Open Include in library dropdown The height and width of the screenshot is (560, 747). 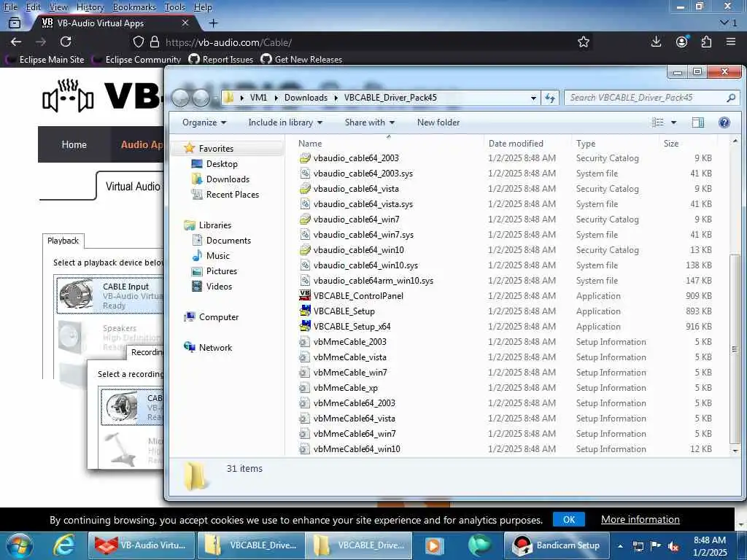pyautogui.click(x=285, y=122)
